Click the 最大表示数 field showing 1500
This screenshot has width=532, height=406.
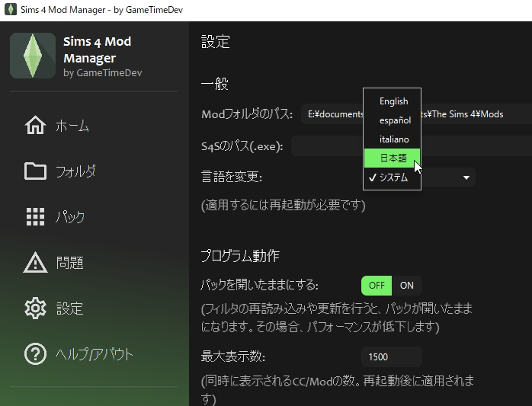coord(392,356)
